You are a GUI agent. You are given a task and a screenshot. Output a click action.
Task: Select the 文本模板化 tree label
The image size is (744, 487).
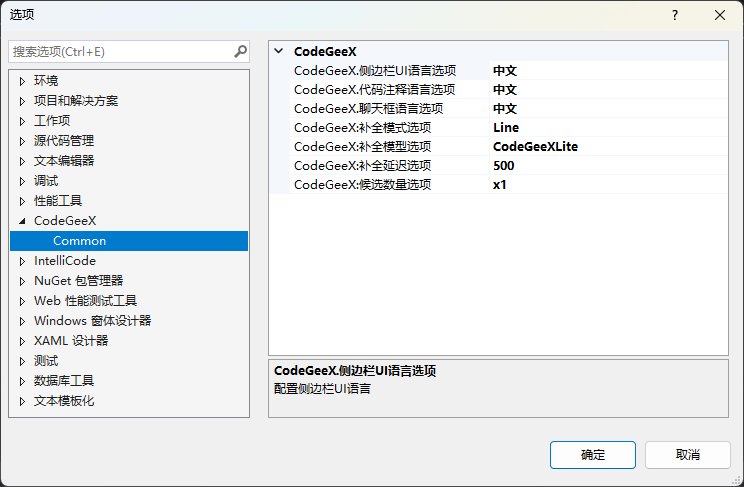tap(64, 401)
